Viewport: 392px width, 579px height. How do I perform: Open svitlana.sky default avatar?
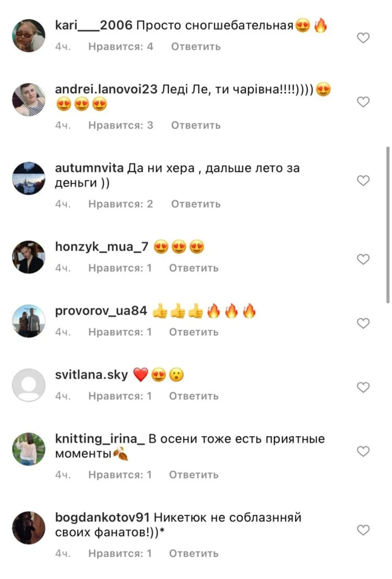click(28, 385)
